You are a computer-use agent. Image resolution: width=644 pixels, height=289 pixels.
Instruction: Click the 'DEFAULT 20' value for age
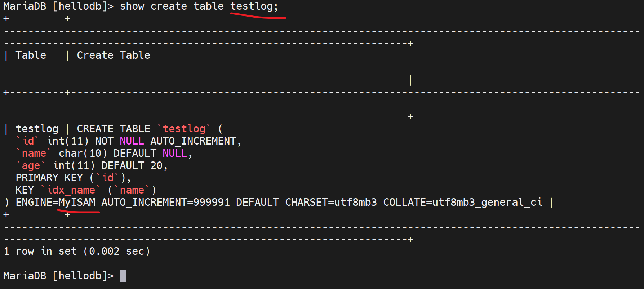pyautogui.click(x=132, y=165)
